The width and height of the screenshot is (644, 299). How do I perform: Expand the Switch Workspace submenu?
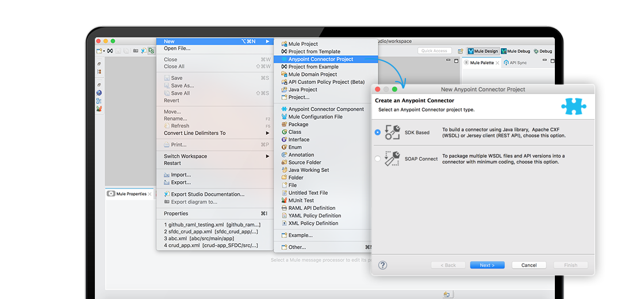pyautogui.click(x=215, y=156)
